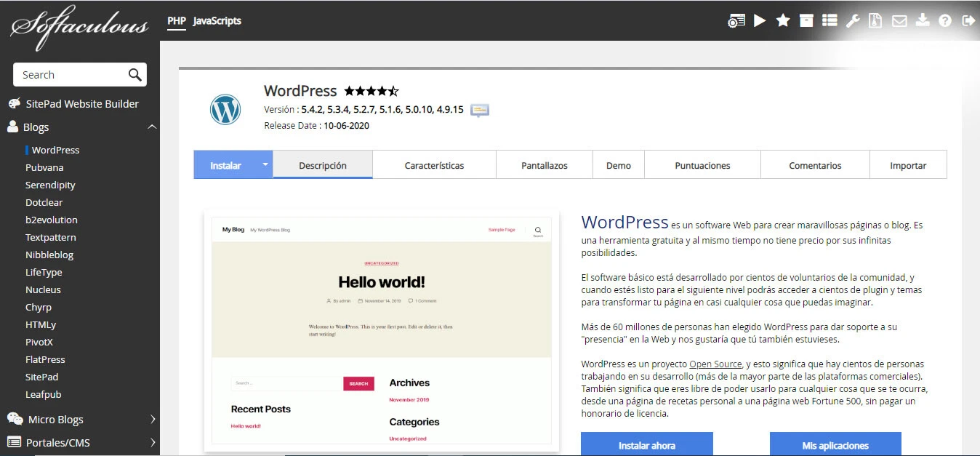Click the SitePad Website Builder icon
Viewport: 980px width, 456px height.
click(x=14, y=104)
